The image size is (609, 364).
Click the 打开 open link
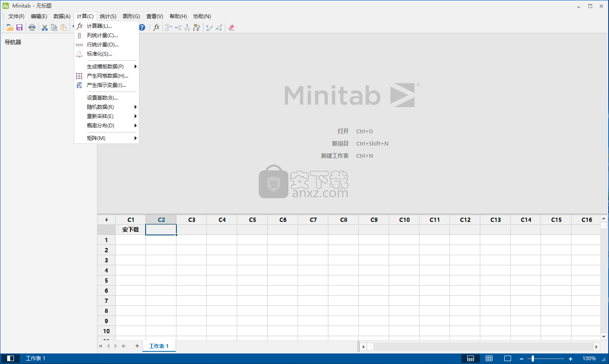(343, 131)
